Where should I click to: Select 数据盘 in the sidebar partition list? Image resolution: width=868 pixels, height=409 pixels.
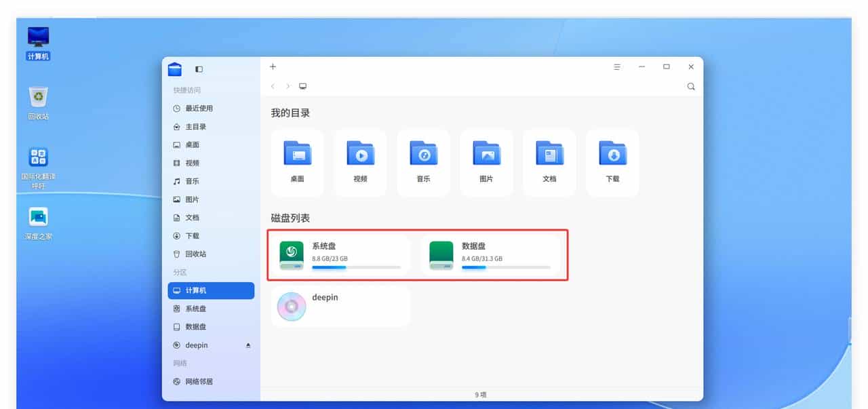[197, 326]
